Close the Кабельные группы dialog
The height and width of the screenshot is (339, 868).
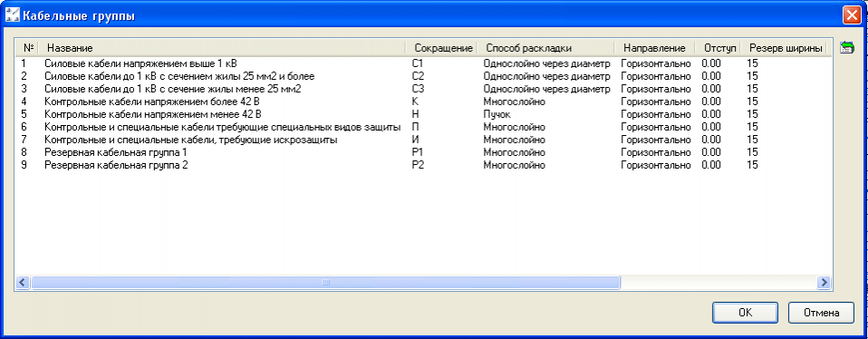851,15
